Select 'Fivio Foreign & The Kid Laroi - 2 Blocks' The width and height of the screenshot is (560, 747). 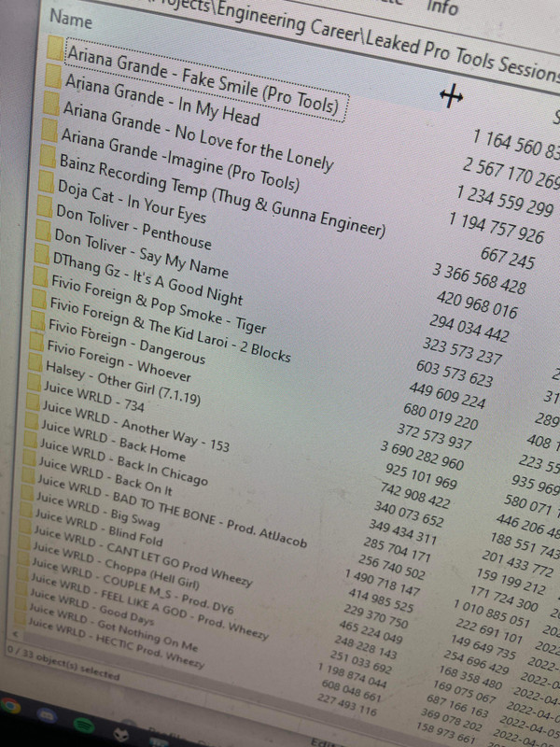pos(170,330)
